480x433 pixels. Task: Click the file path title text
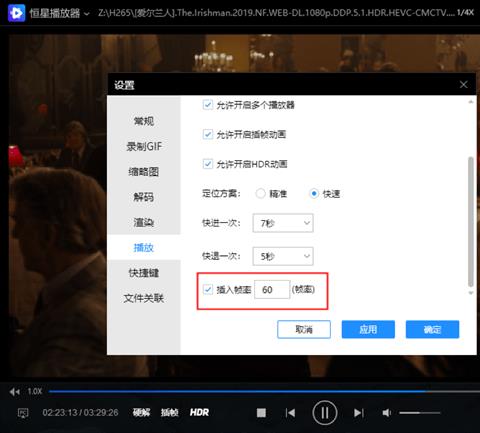tap(276, 13)
